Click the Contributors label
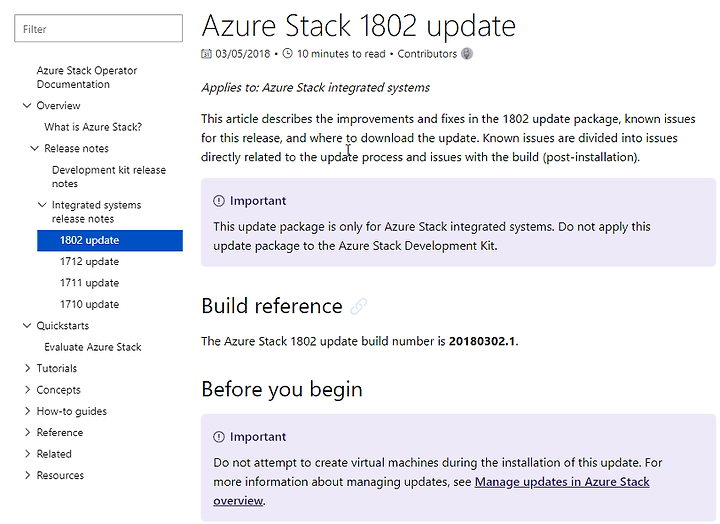Screen dimensions: 720x524 pos(427,54)
